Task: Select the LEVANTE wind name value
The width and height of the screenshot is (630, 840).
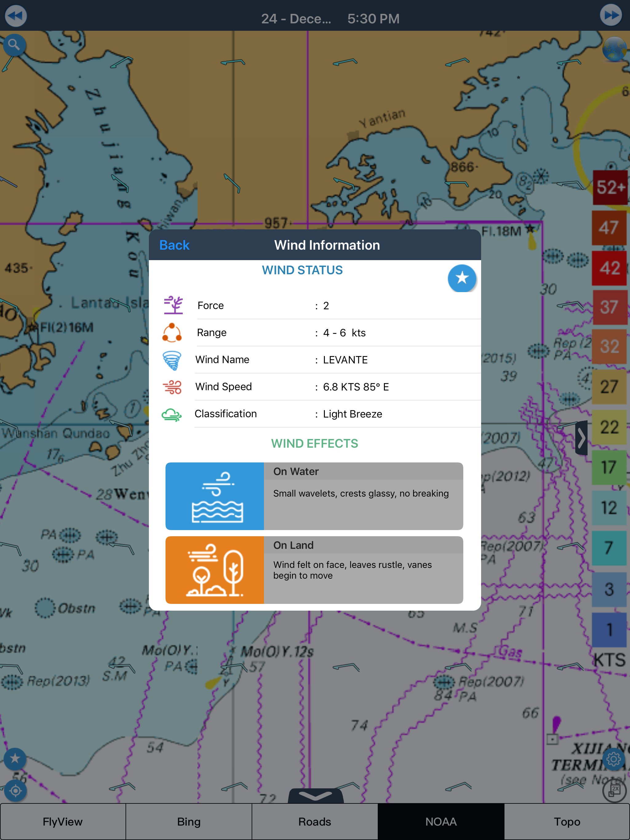Action: pos(345,360)
